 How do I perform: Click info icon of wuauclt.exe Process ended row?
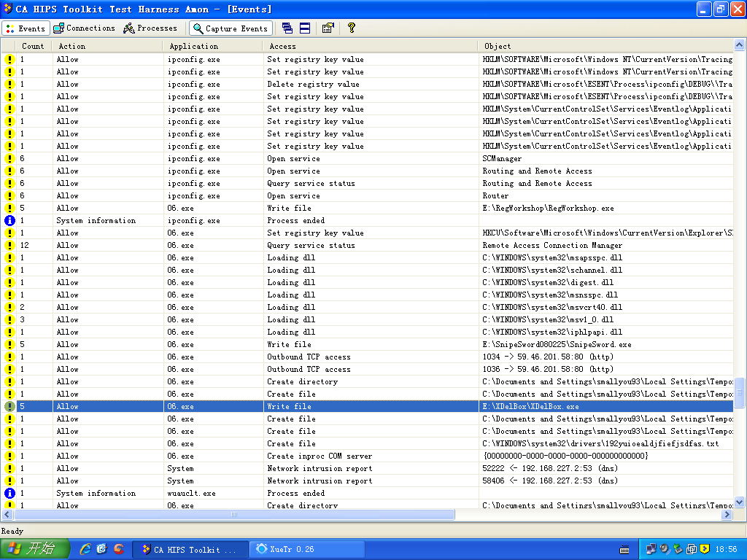click(x=9, y=494)
